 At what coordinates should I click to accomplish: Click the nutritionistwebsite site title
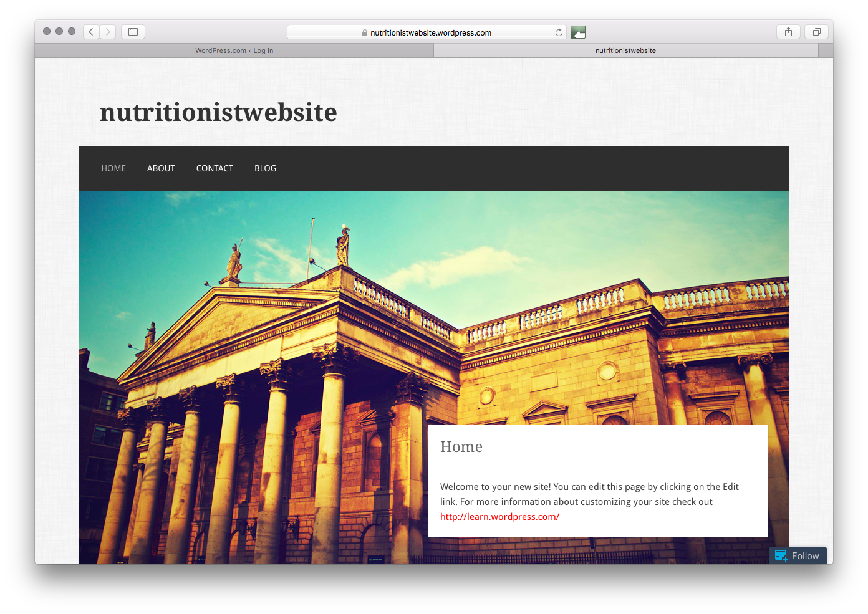218,112
